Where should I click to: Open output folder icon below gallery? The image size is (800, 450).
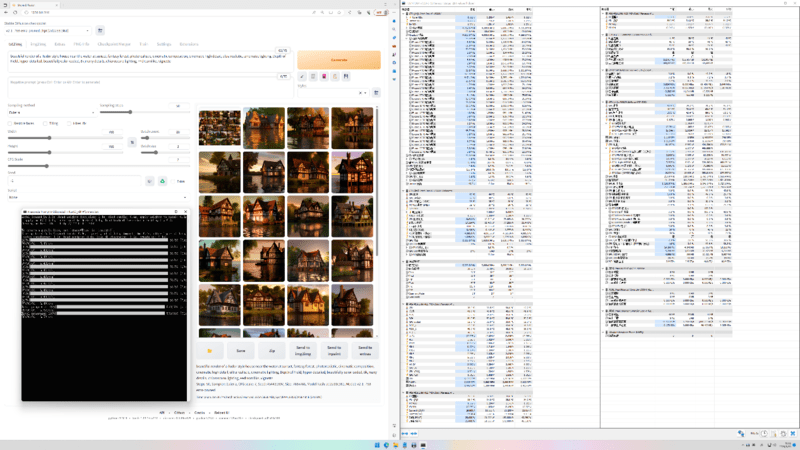tap(209, 351)
